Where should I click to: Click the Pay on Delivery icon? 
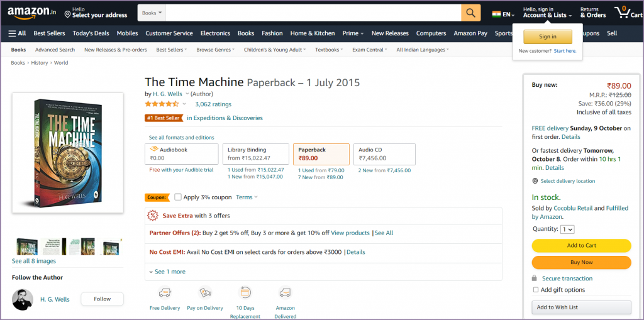(x=205, y=292)
